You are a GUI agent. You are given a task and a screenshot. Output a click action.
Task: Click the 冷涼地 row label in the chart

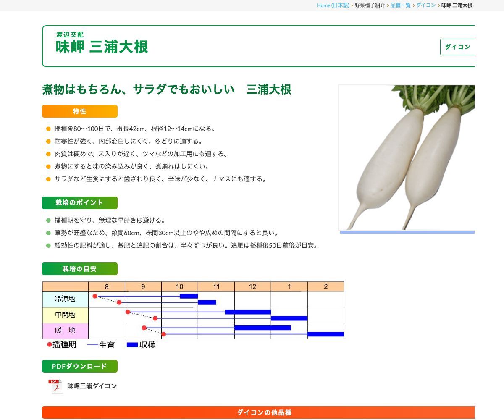[65, 299]
